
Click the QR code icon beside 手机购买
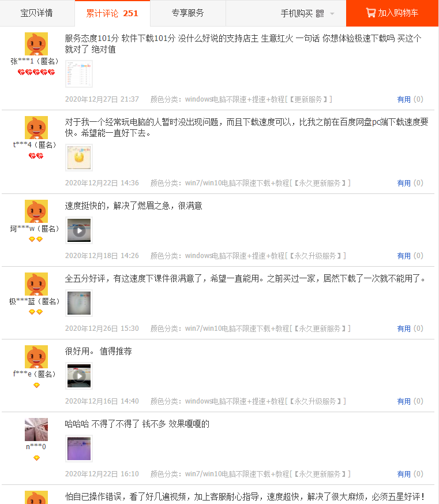[320, 13]
